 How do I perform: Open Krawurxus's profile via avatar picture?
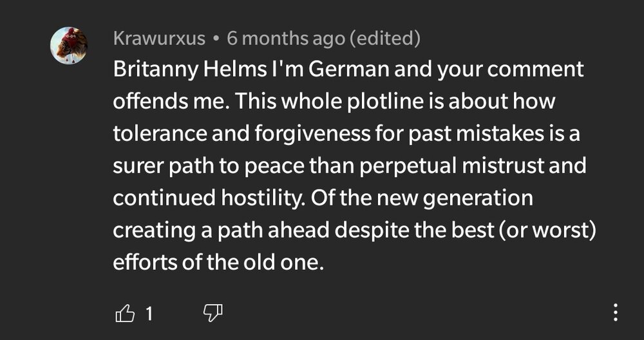(69, 46)
